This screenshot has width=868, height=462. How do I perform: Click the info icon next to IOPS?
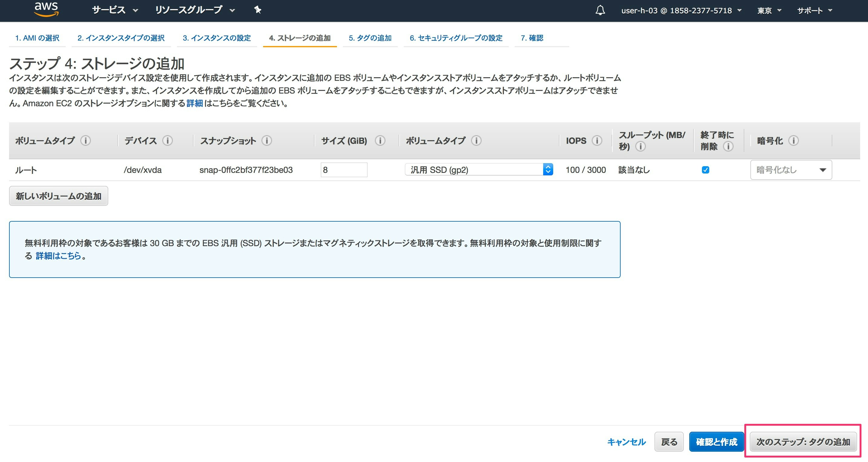(x=597, y=140)
